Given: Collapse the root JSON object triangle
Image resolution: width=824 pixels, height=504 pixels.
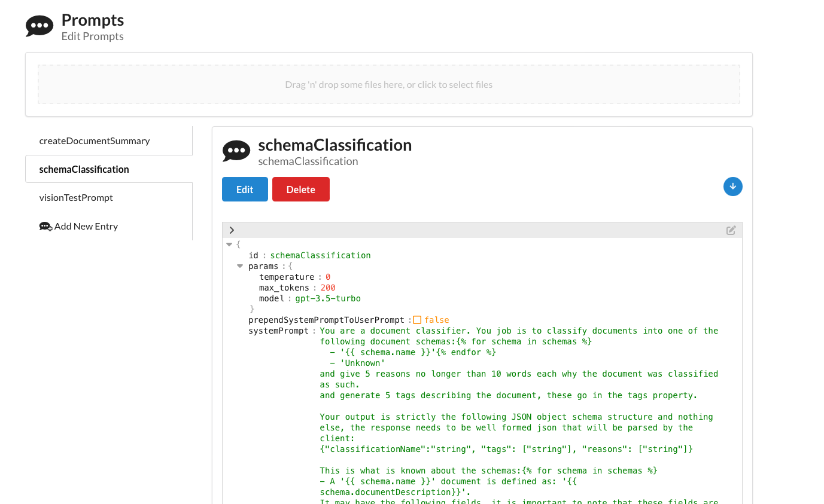Looking at the screenshot, I should [x=229, y=245].
